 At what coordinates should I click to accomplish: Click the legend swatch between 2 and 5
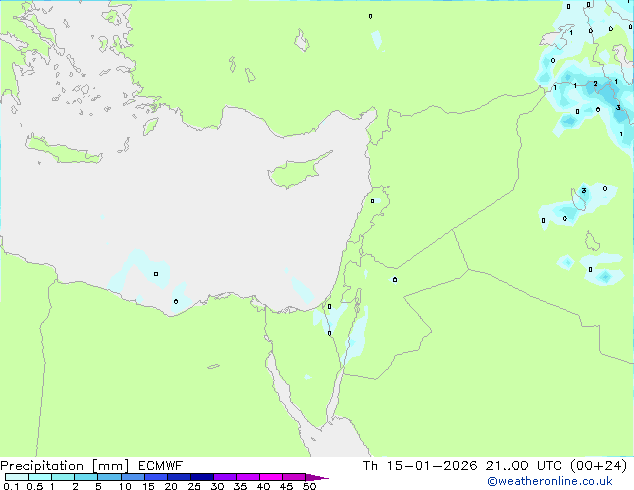pos(86,477)
